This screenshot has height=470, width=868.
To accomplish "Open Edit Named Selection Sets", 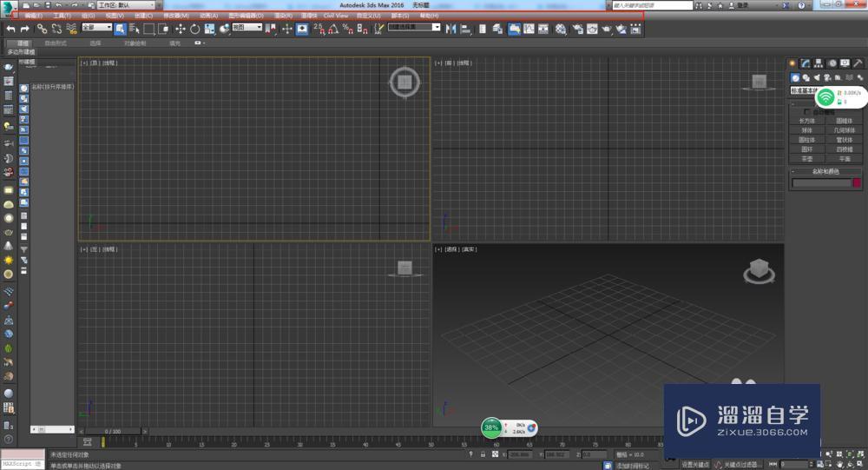I will tap(378, 29).
